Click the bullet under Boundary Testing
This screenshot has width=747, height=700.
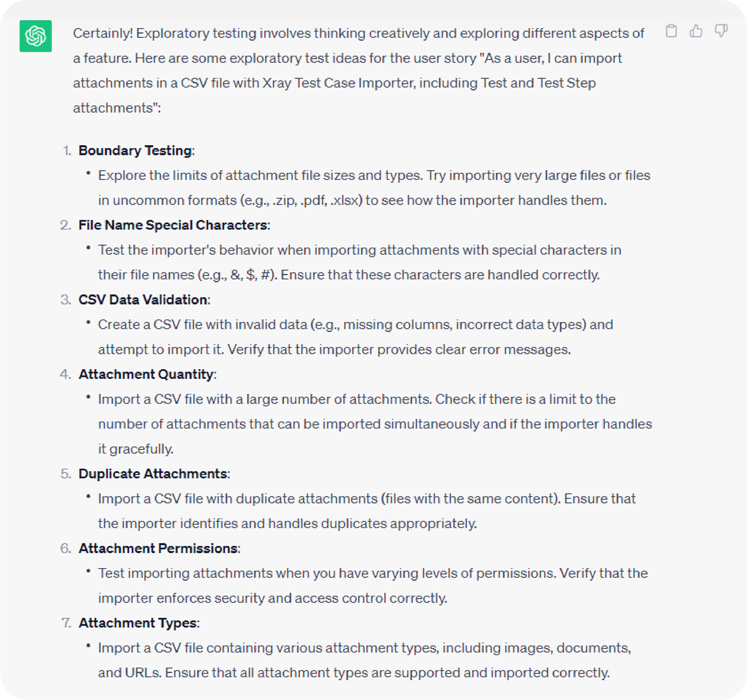click(x=88, y=173)
